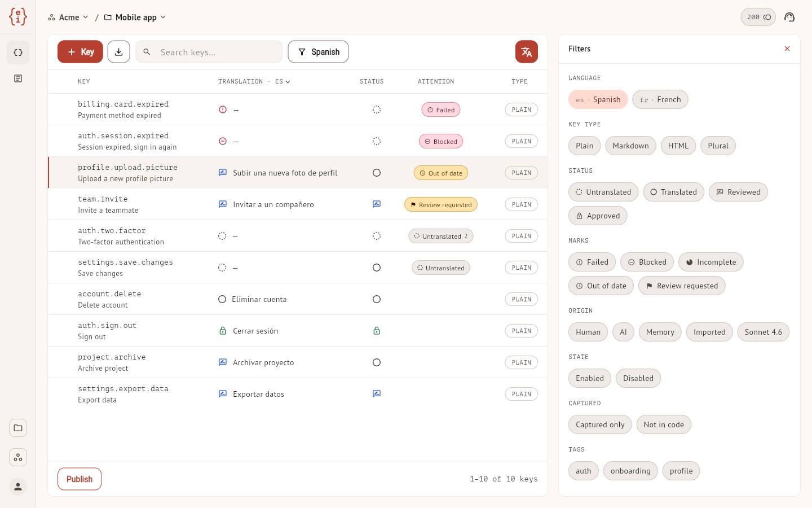Open the projects folder sidebar icon

click(x=18, y=428)
